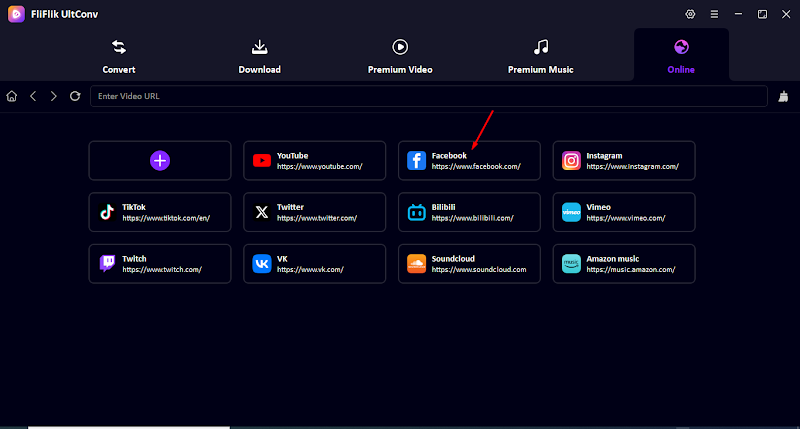Go forward with the right chevron

pyautogui.click(x=54, y=96)
